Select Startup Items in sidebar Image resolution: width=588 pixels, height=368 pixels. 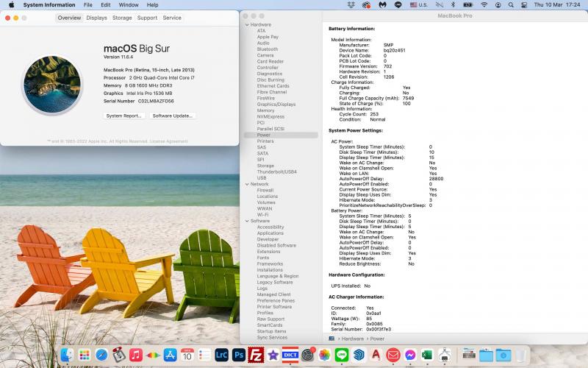click(x=271, y=331)
